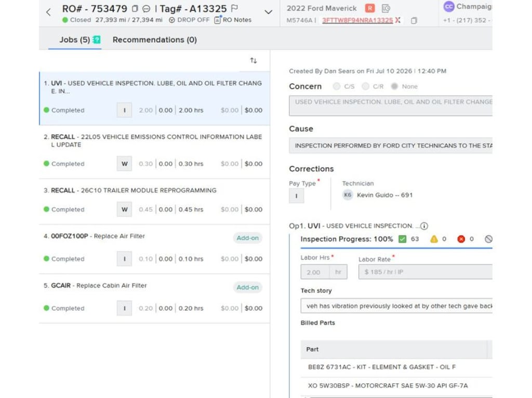Click the red R badge beside the vehicle
This screenshot has width=532, height=398.
coord(370,8)
